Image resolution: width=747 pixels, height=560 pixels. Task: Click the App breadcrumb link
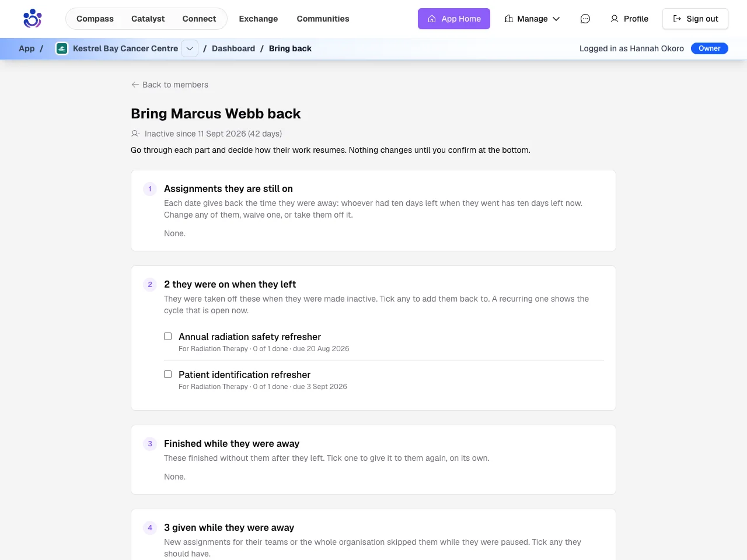(x=27, y=48)
